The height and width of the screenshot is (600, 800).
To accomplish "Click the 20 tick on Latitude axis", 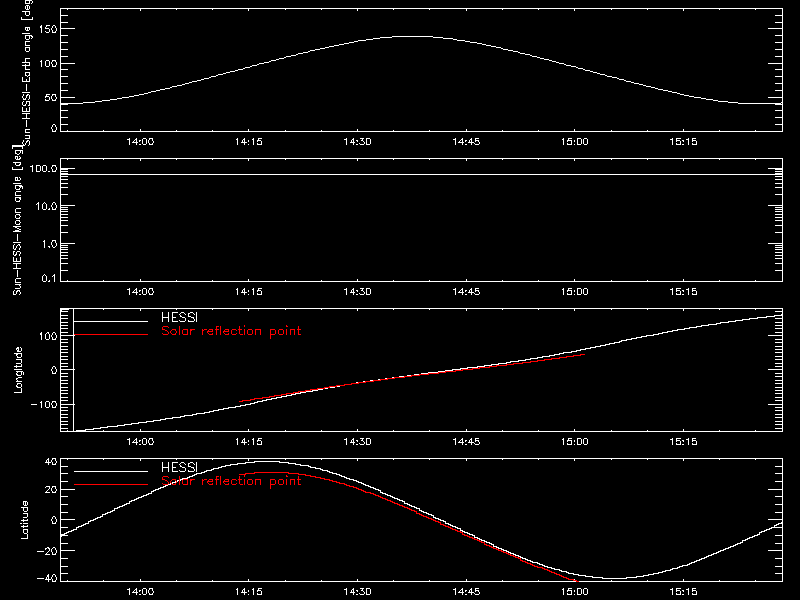I will [x=51, y=490].
